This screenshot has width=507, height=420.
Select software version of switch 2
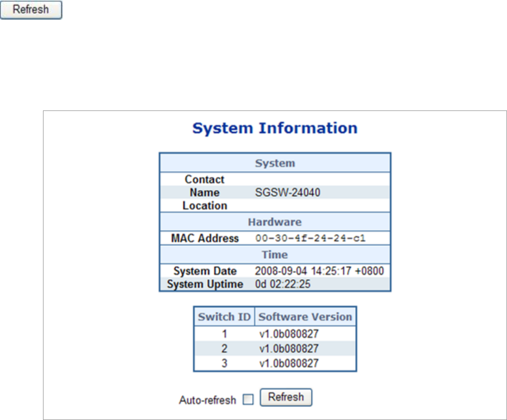pos(289,349)
